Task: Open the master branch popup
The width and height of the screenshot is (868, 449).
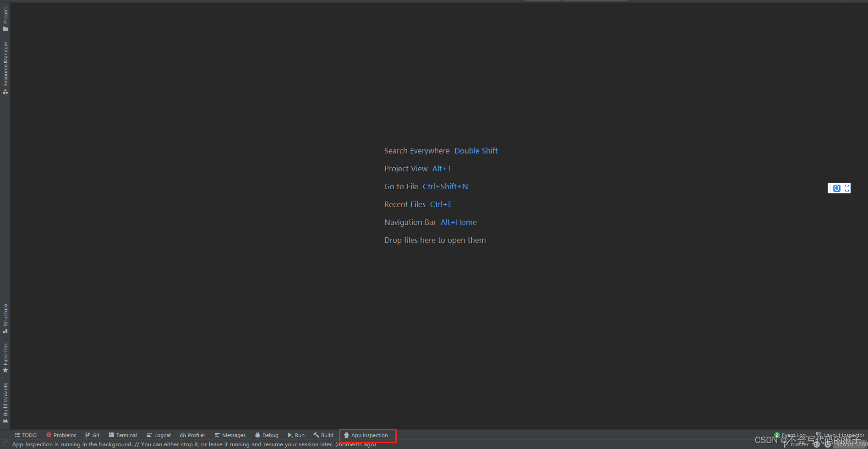Action: (x=800, y=444)
